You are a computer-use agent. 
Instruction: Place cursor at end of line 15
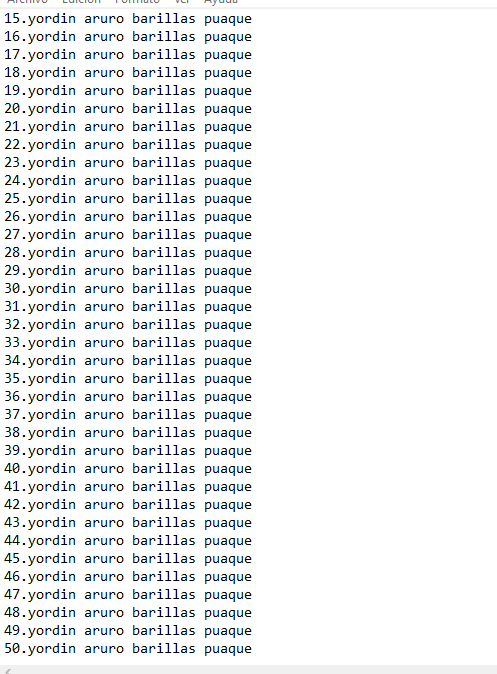click(252, 19)
